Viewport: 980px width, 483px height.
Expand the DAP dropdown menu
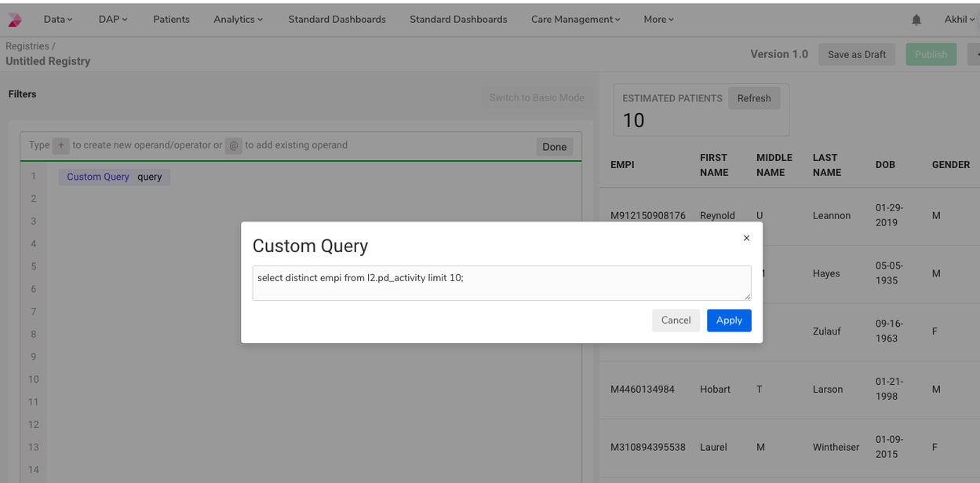pyautogui.click(x=113, y=20)
